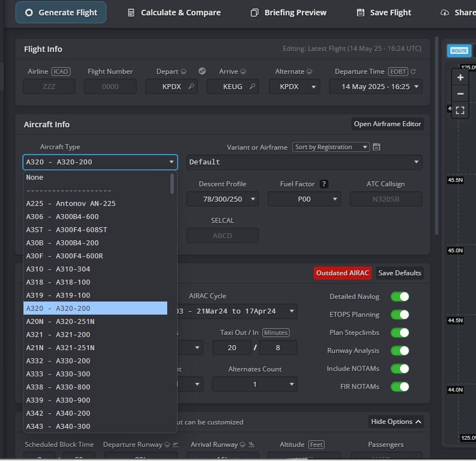This screenshot has width=476, height=461.
Task: Select the ROUTE map tab
Action: (x=459, y=51)
